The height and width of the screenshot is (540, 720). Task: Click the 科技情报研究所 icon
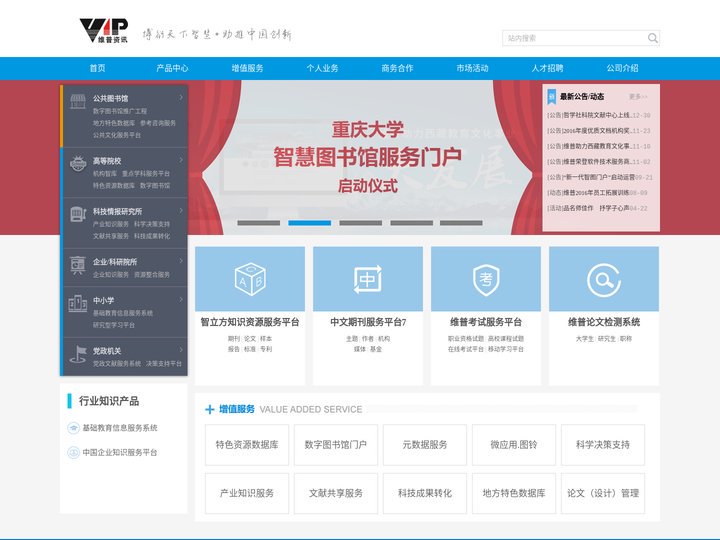tap(78, 214)
